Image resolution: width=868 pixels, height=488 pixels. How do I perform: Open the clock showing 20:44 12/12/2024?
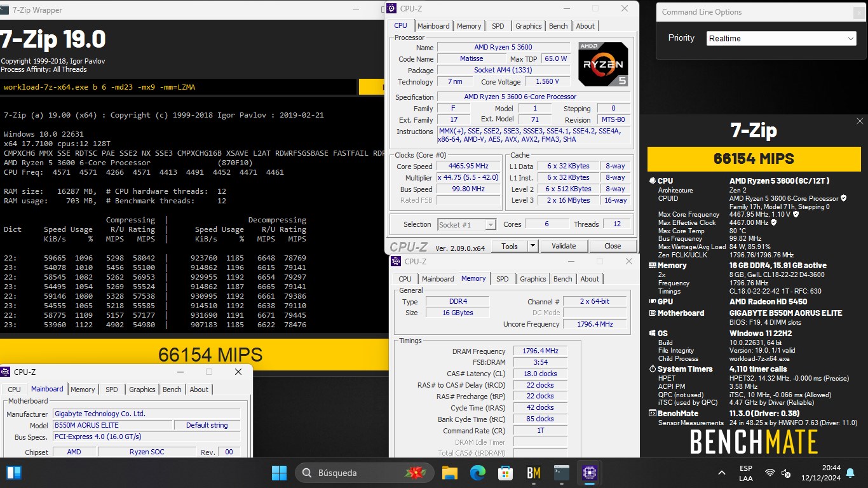[x=822, y=473]
